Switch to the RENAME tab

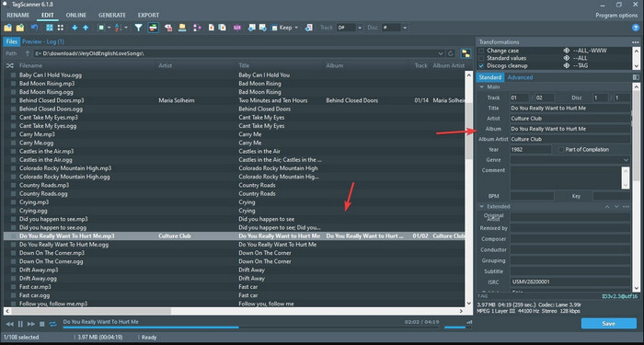[x=18, y=16]
